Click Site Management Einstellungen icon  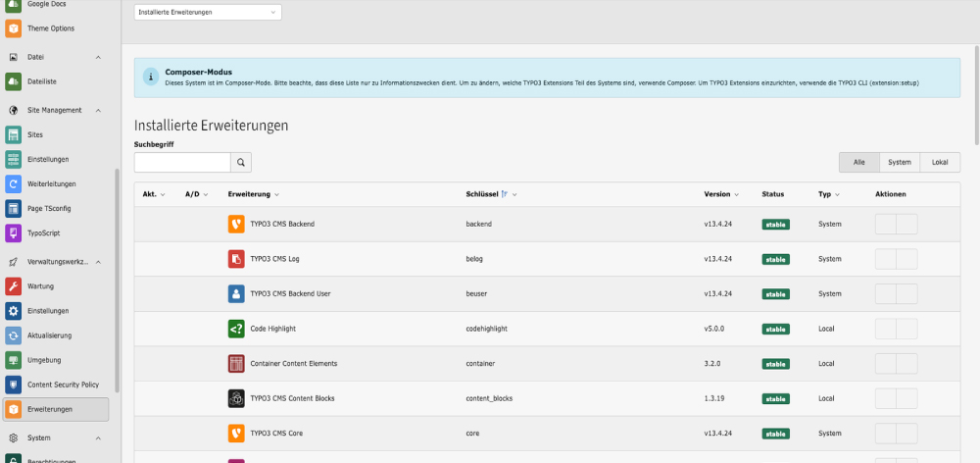13,160
